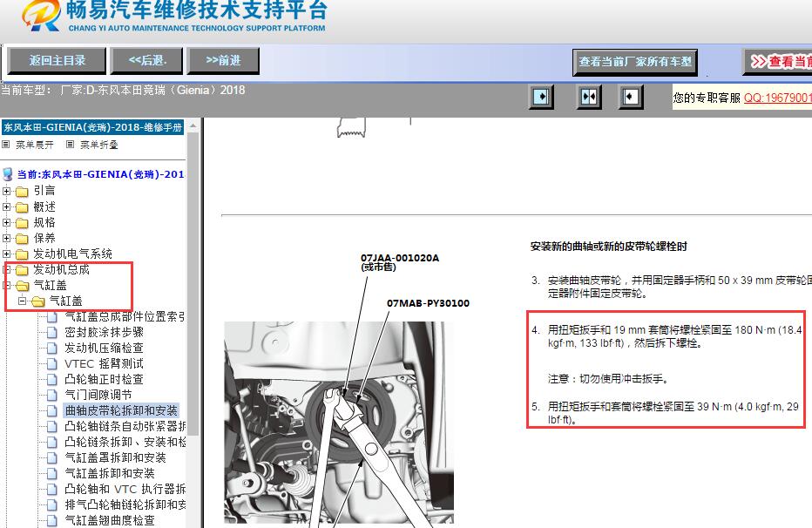Collapse the top-level 气缸盖 folder
The width and height of the screenshot is (812, 528).
click(7, 285)
